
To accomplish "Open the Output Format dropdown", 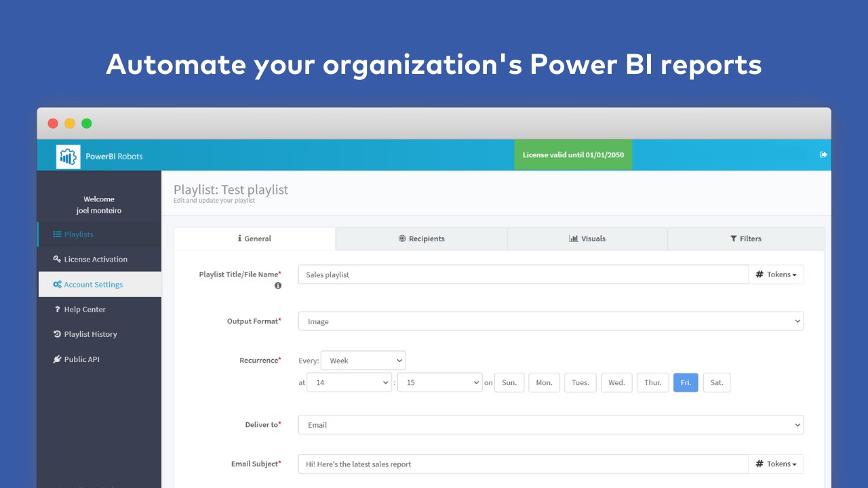I will pos(551,321).
